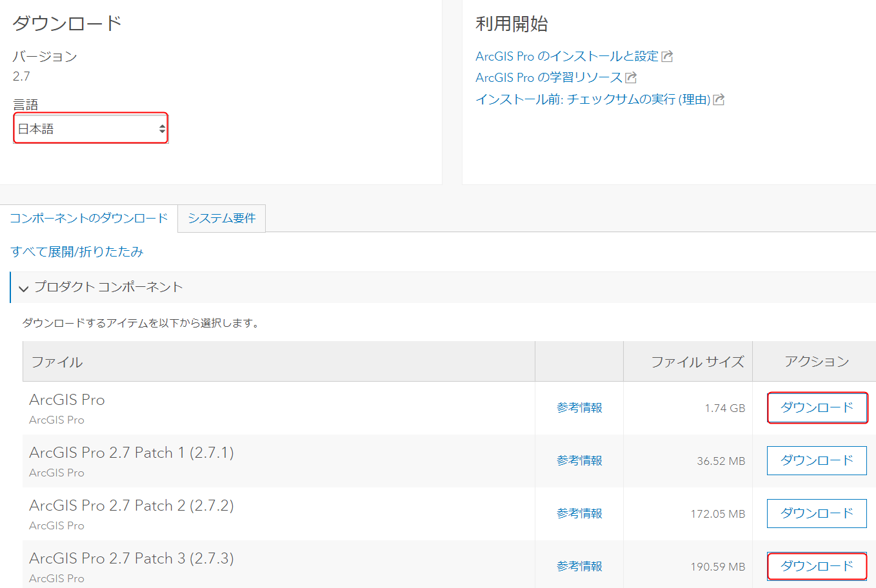Viewport: 876px width, 588px height.
Task: Click the ファイル サイズ column header
Action: 688,362
